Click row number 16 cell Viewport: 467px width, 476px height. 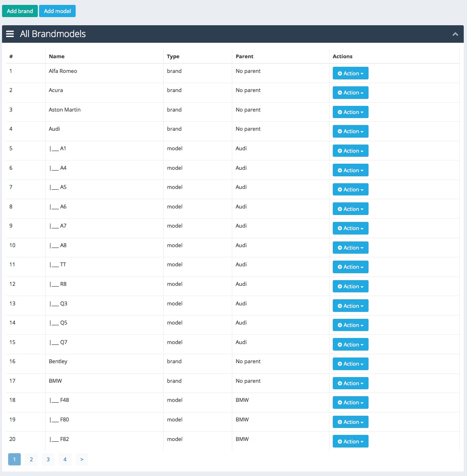pyautogui.click(x=26, y=364)
